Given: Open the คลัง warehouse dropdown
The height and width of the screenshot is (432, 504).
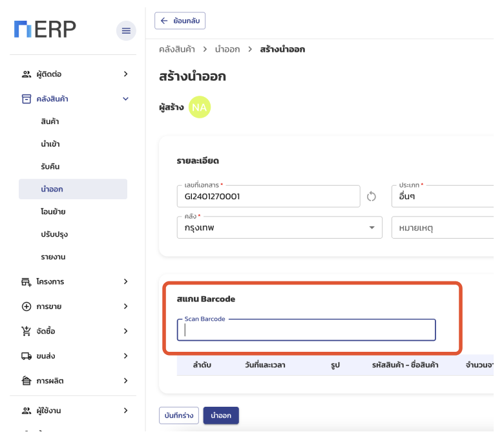Looking at the screenshot, I should 371,228.
